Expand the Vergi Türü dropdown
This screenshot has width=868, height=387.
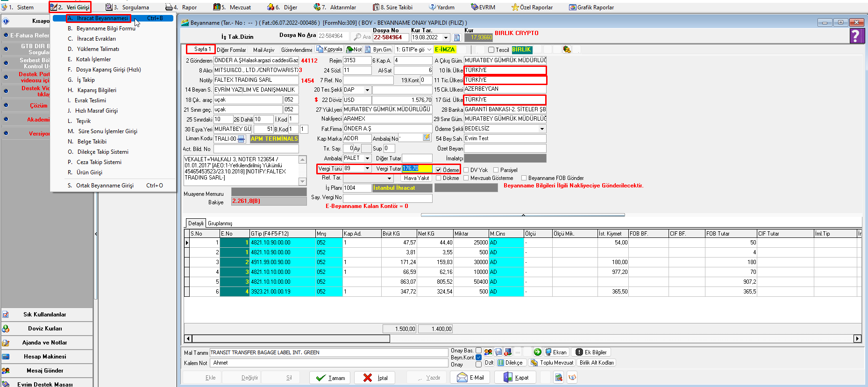[x=367, y=169]
